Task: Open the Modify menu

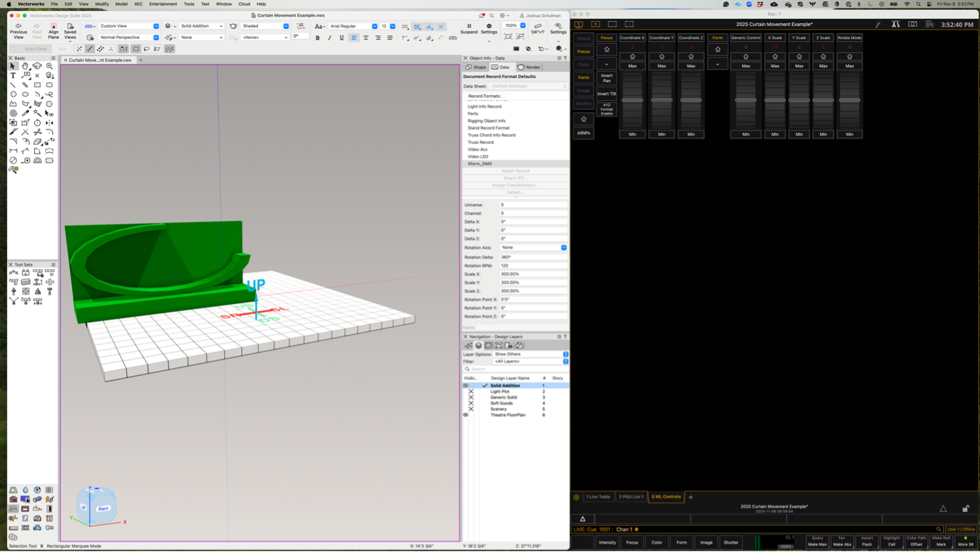Action: (x=101, y=4)
